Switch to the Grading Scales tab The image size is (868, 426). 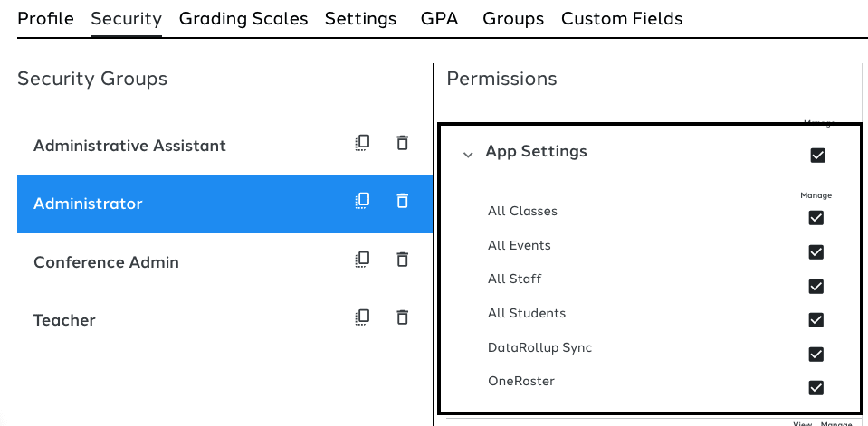[243, 18]
